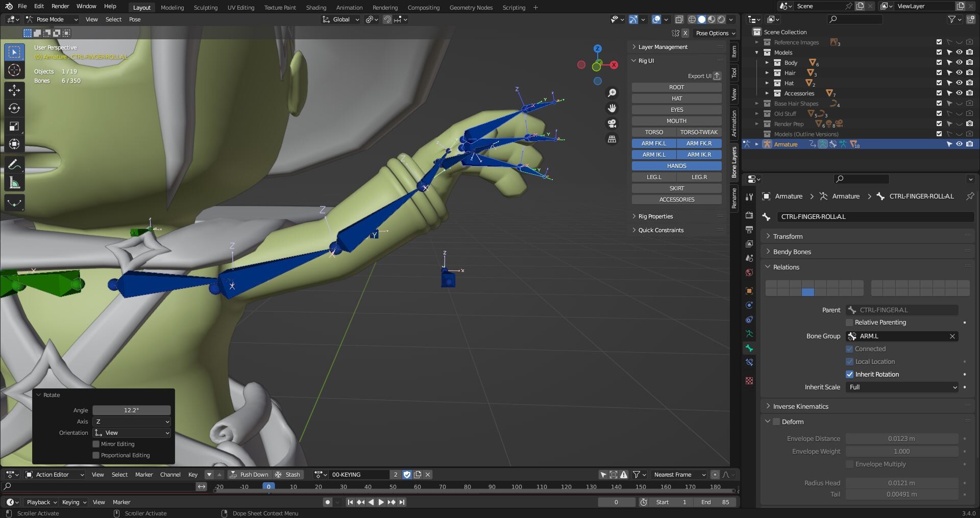Image resolution: width=980 pixels, height=518 pixels.
Task: Enable Mirror Editing in the Rotate panel
Action: point(96,444)
